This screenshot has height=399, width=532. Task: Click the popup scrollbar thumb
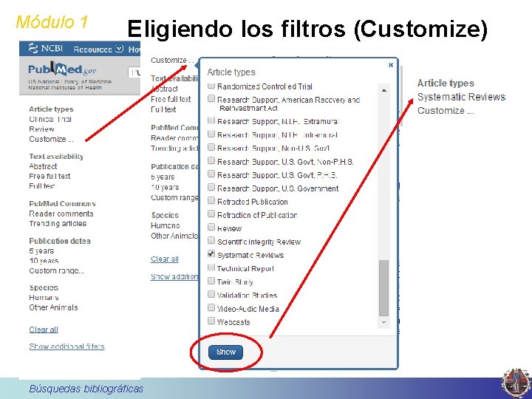[x=383, y=287]
